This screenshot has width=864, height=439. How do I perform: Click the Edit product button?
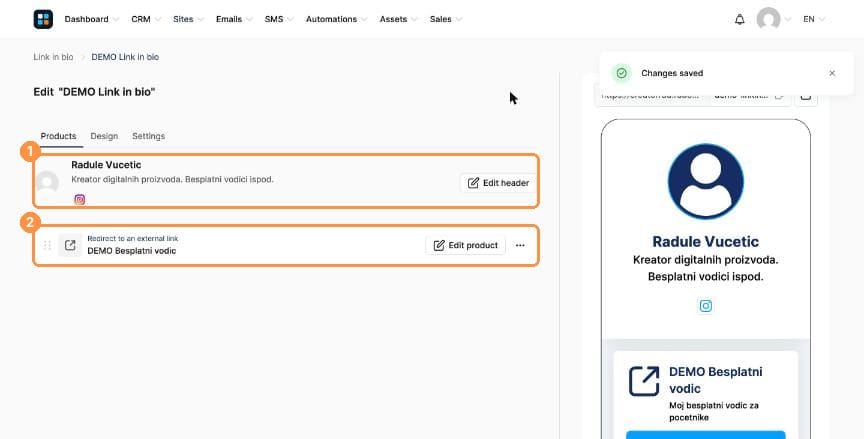pyautogui.click(x=466, y=245)
